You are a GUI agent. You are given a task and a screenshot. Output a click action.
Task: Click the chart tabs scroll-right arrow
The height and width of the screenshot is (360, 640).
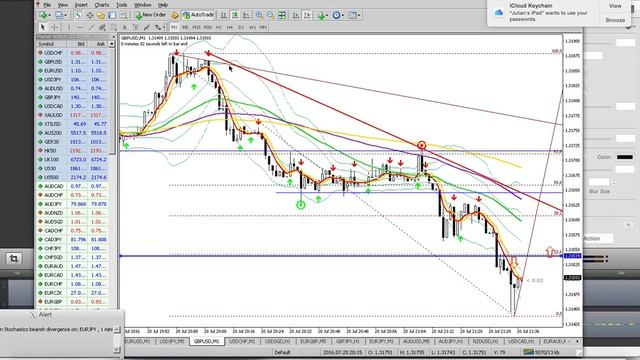[577, 341]
